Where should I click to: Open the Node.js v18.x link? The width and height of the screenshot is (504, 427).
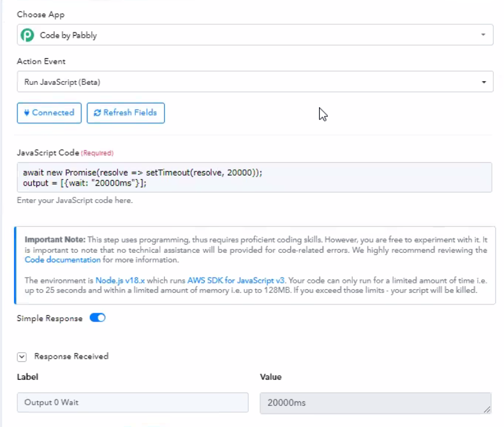(120, 280)
